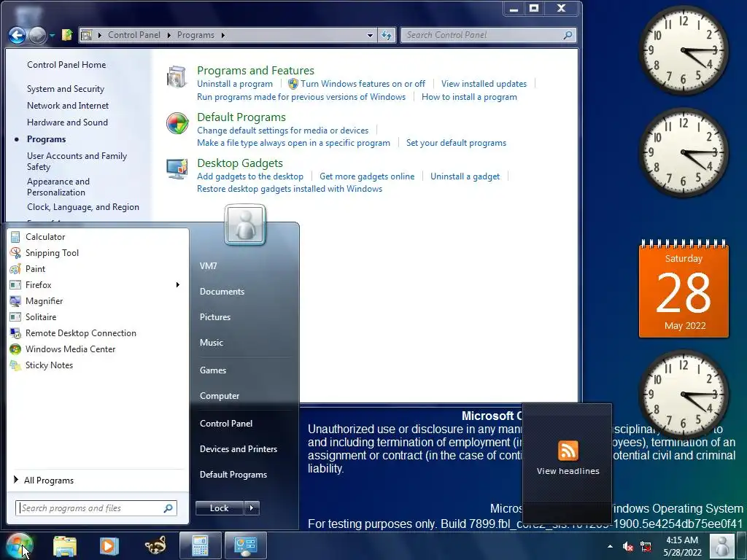Image resolution: width=747 pixels, height=560 pixels.
Task: Open Music from Start menu
Action: coord(211,343)
